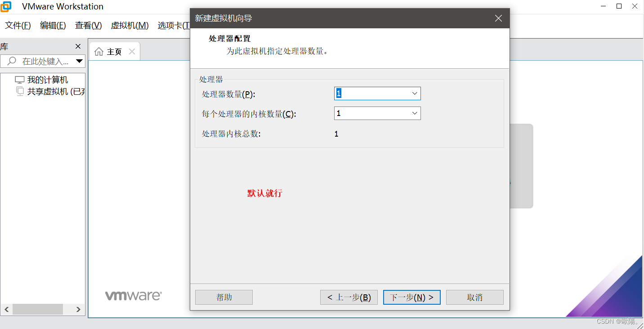Click the VMware Workstation app icon in title bar
Screen dimensions: 644x329
[x=5, y=6]
